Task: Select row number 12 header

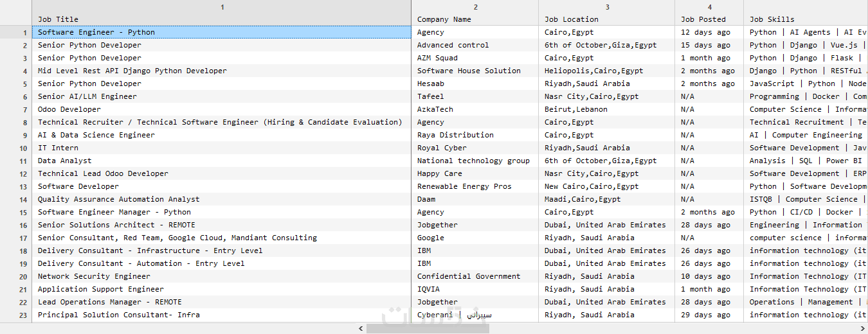Action: coord(16,173)
